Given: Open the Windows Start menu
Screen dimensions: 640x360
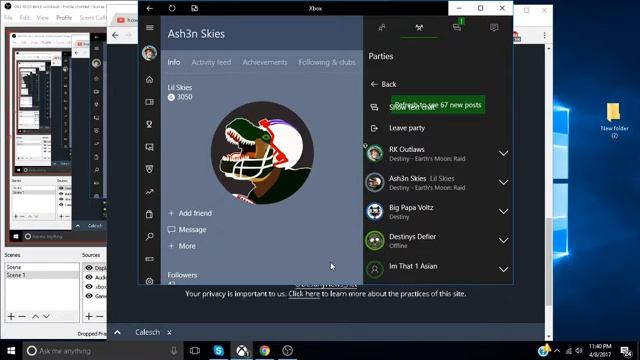Looking at the screenshot, I should (11, 350).
